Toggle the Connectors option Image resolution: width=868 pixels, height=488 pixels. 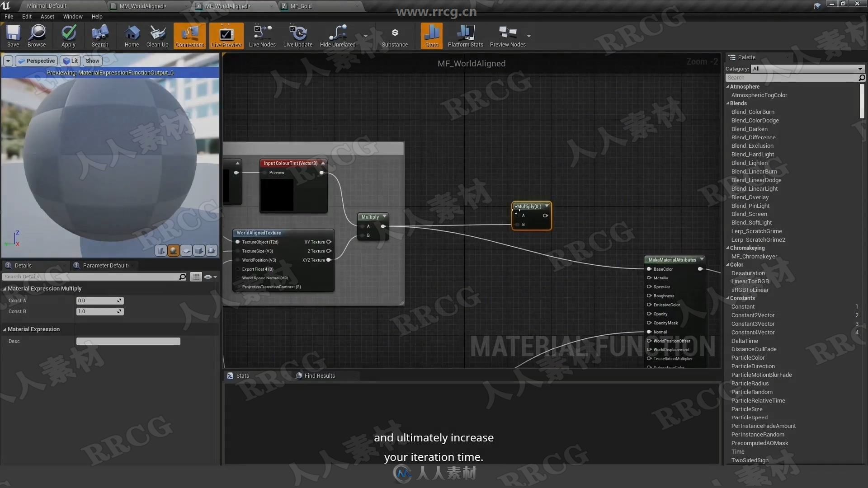tap(189, 36)
